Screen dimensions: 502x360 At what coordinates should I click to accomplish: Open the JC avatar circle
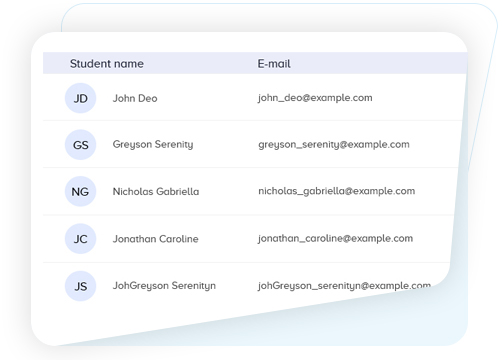click(x=80, y=239)
